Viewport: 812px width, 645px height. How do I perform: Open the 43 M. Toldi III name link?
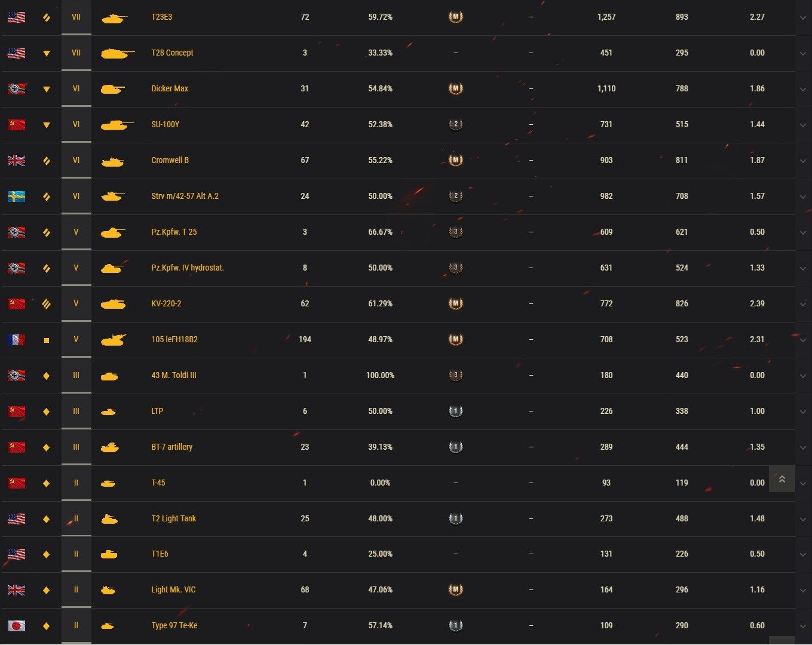(x=173, y=375)
